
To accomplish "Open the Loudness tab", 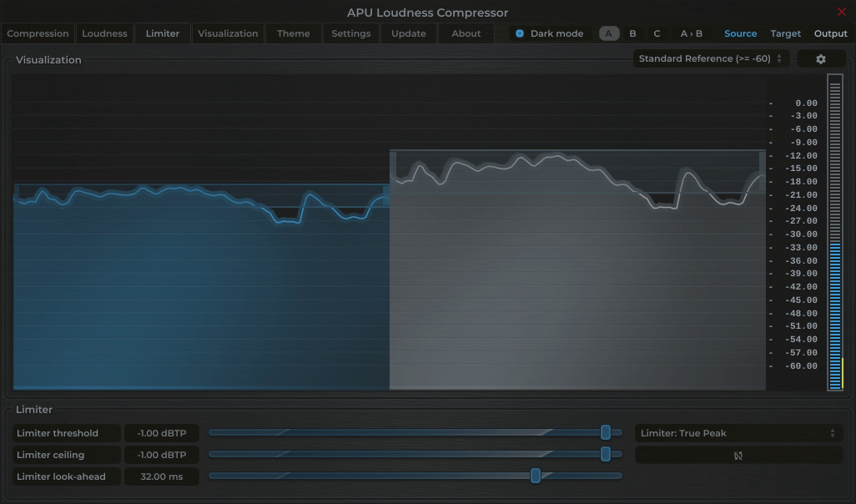I will pyautogui.click(x=104, y=33).
